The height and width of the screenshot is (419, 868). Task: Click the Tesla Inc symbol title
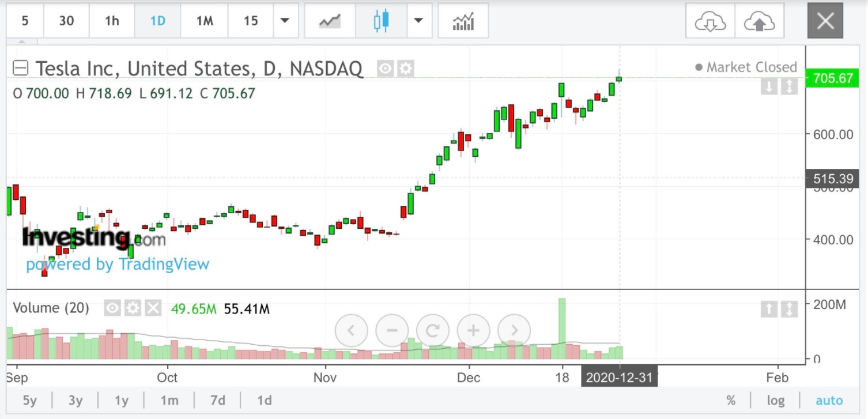pyautogui.click(x=199, y=69)
